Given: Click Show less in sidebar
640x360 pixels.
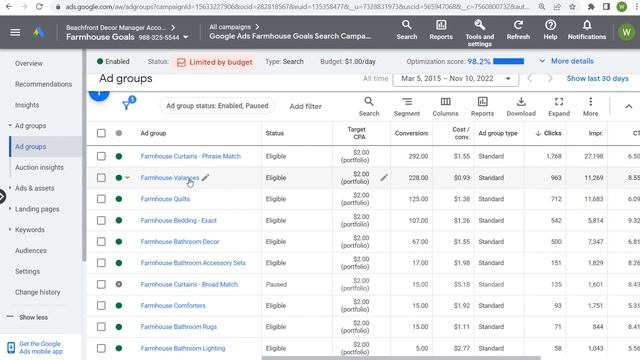Looking at the screenshot, I should pyautogui.click(x=33, y=317).
